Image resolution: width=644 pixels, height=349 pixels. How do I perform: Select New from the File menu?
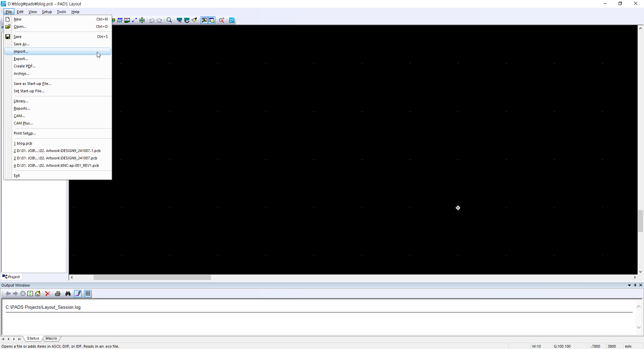click(58, 19)
